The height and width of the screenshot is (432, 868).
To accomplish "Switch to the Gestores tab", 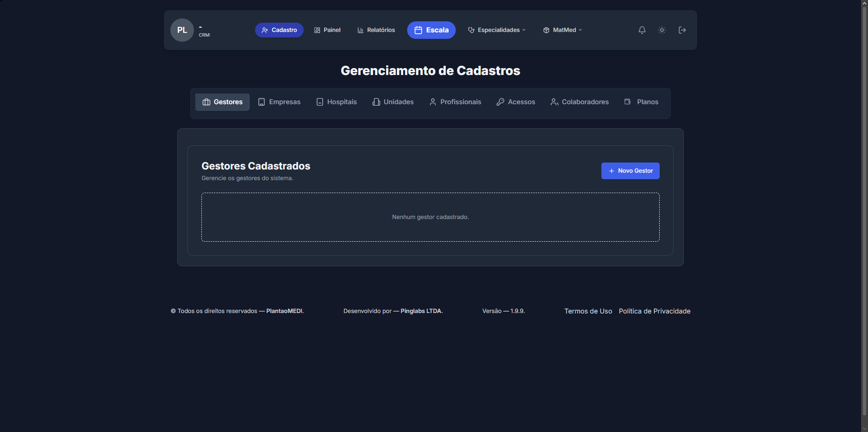I will [222, 102].
